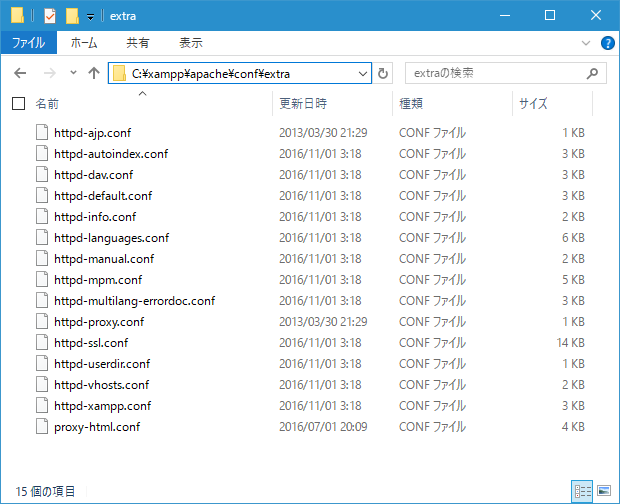The image size is (620, 504).
Task: Select the file icon of httpd-xampp.conf
Action: [x=42, y=406]
